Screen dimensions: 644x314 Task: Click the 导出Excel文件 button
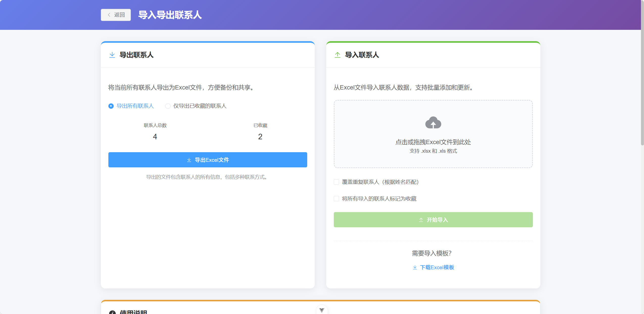tap(207, 160)
